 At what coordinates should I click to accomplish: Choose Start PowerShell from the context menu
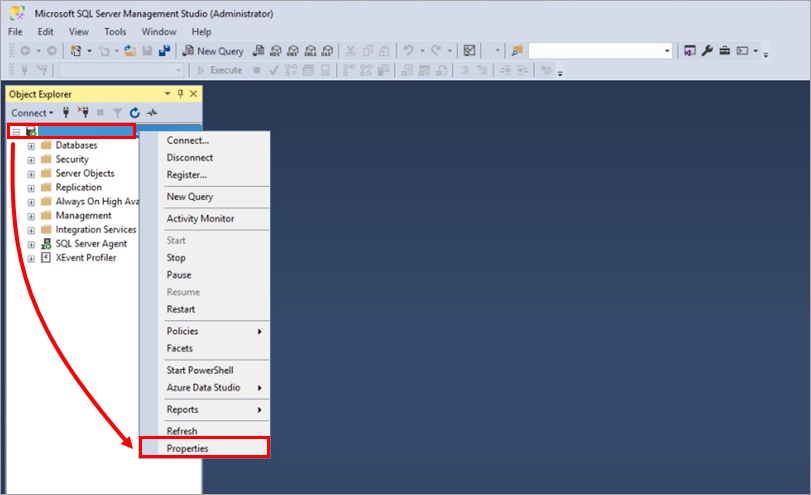[x=205, y=370]
